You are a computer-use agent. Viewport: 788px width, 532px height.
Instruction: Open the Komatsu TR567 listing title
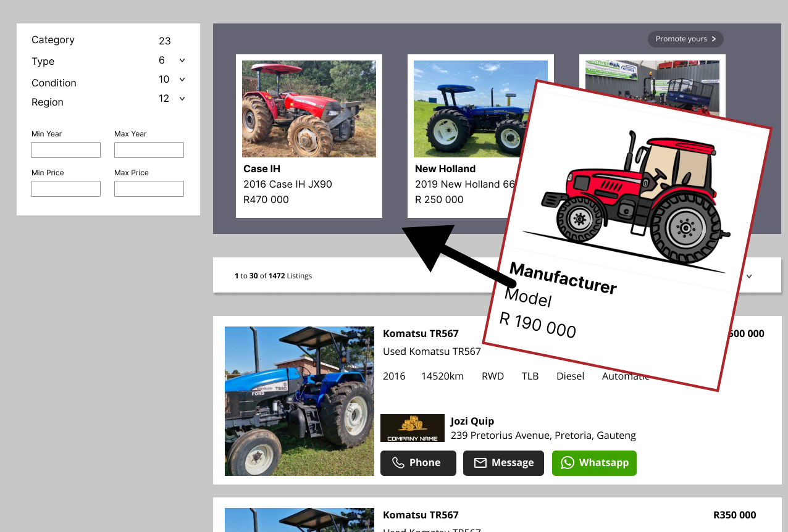(421, 333)
